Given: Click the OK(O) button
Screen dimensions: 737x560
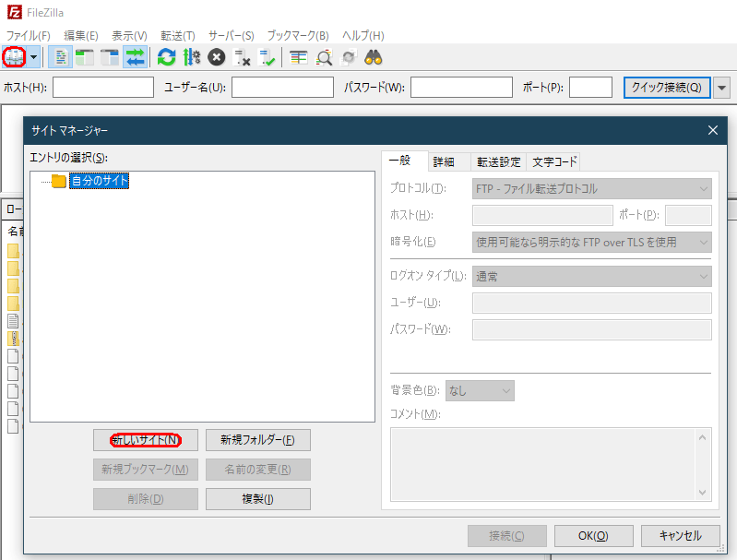Looking at the screenshot, I should [x=594, y=536].
